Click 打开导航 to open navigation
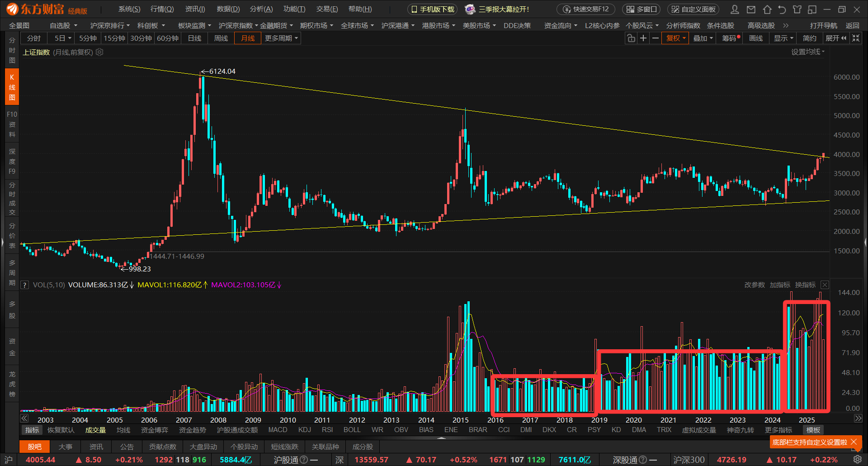This screenshot has height=466, width=868. pyautogui.click(x=823, y=25)
